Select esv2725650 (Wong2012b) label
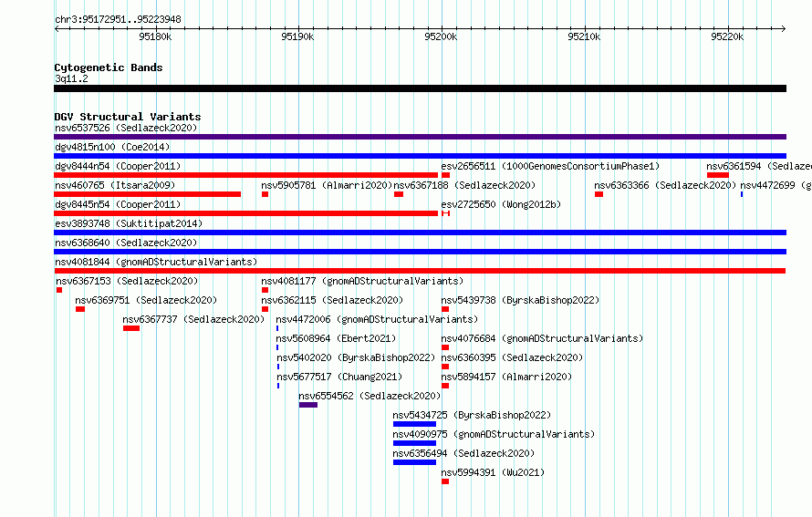Screen dimensions: 812x517 click(501, 204)
